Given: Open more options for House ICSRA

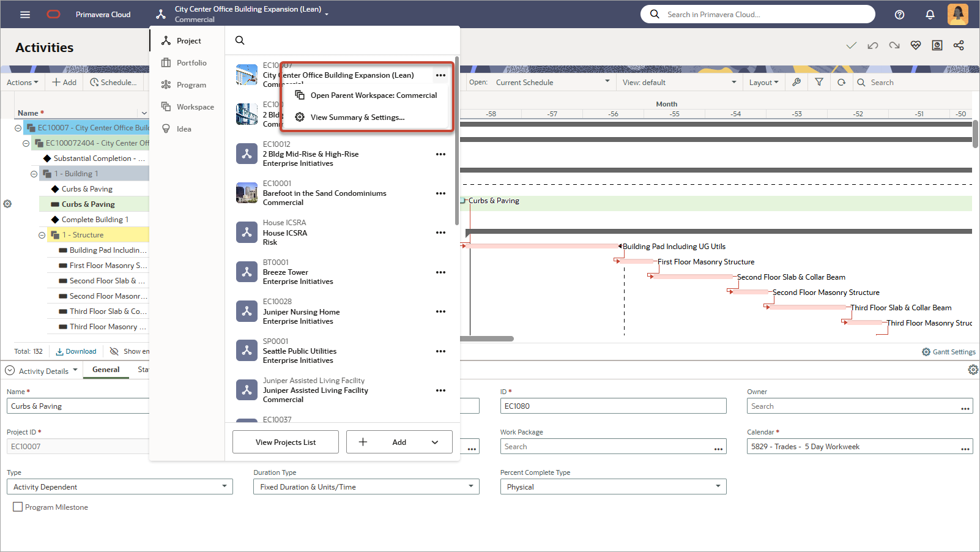Looking at the screenshot, I should pyautogui.click(x=440, y=233).
